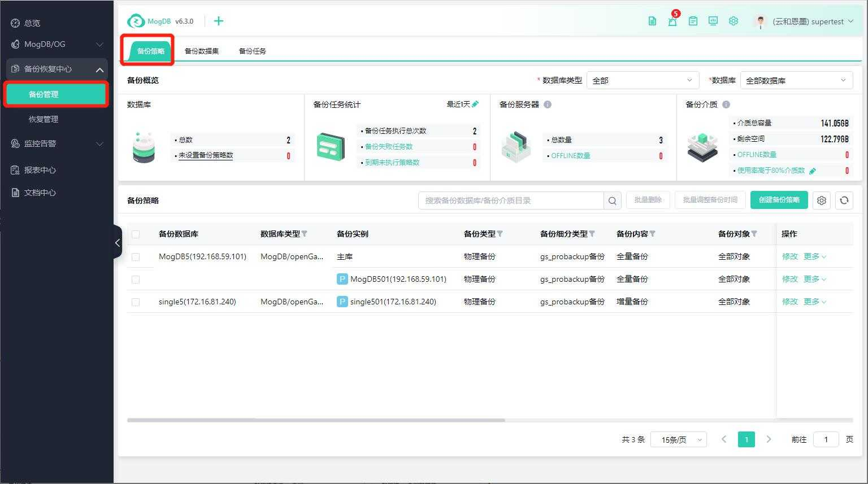The width and height of the screenshot is (868, 484).
Task: Open the 备份失败任务数 link
Action: click(389, 147)
